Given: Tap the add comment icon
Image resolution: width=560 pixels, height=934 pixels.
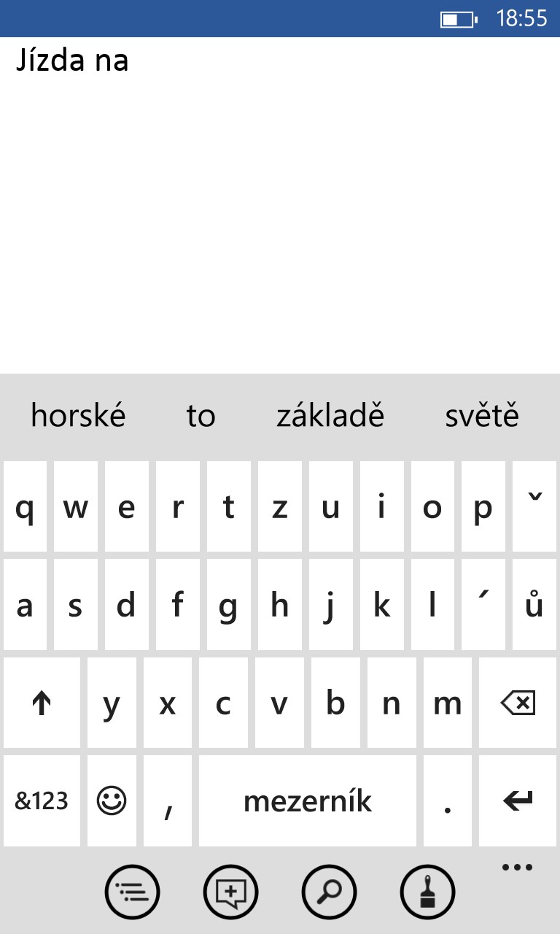Looking at the screenshot, I should 230,892.
